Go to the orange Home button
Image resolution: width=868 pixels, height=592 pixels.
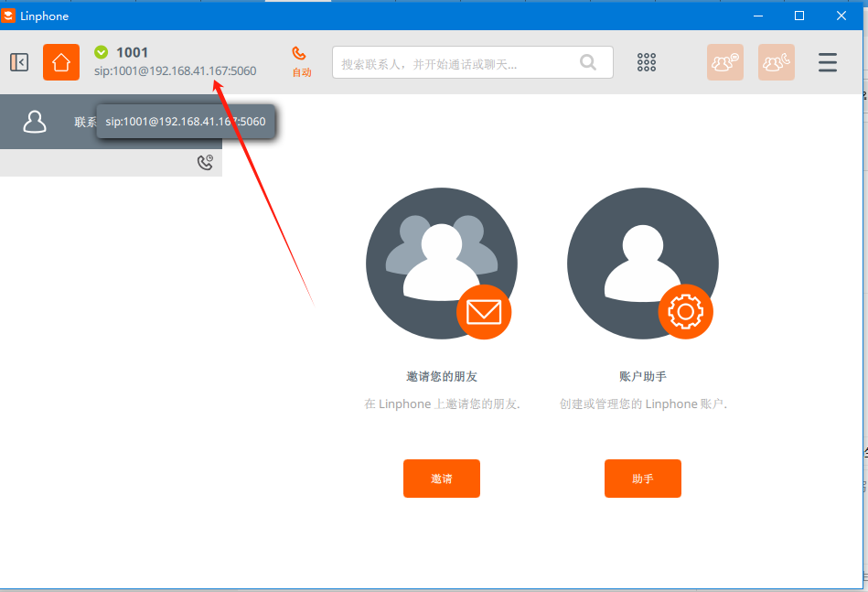pos(61,62)
